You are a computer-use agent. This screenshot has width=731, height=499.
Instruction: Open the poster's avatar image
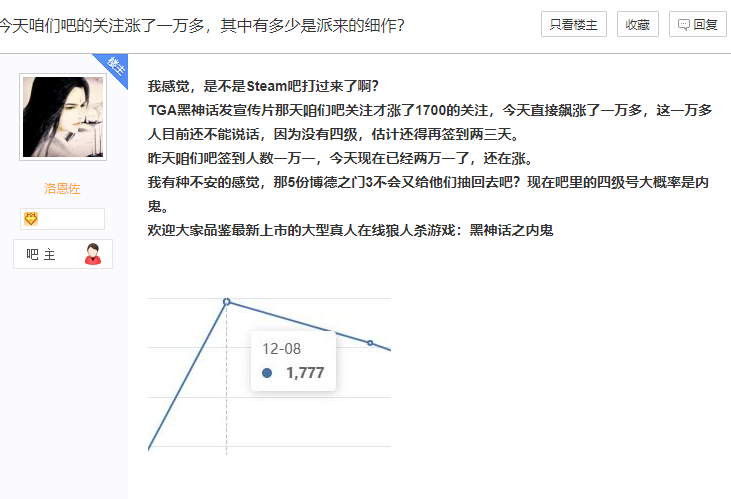[63, 117]
